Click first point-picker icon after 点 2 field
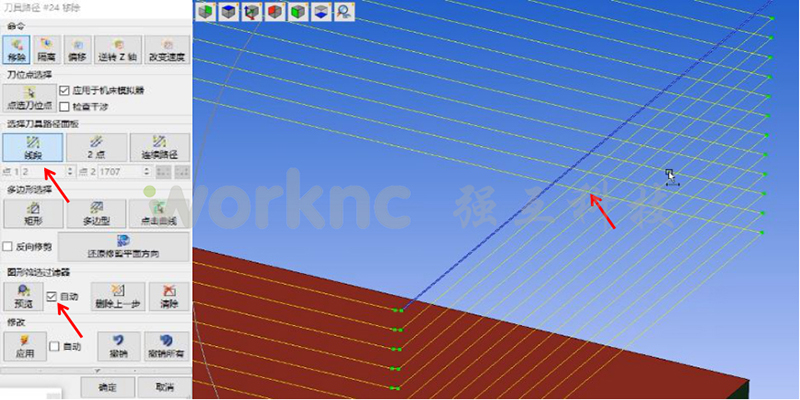This screenshot has height=400, width=800. pyautogui.click(x=162, y=172)
